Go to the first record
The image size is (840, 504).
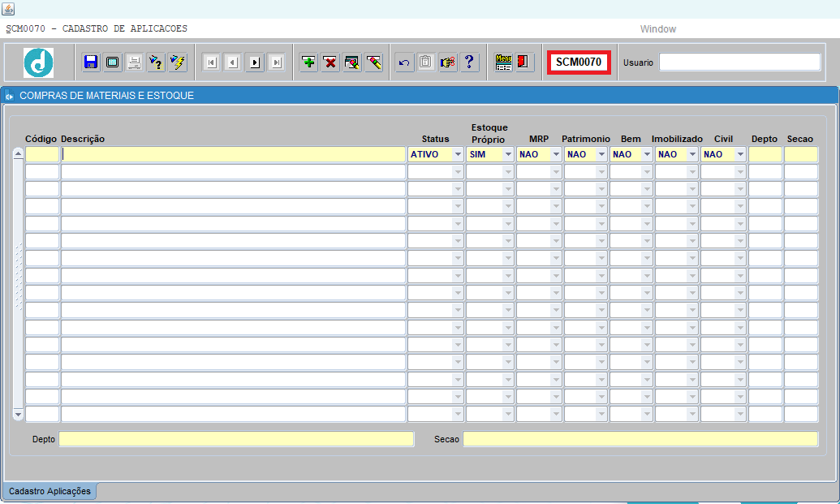click(211, 62)
